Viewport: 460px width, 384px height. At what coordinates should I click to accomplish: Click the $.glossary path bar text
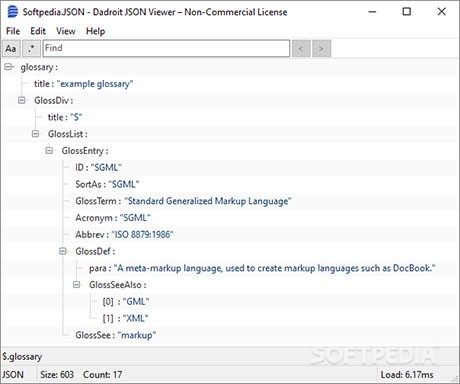click(x=22, y=357)
